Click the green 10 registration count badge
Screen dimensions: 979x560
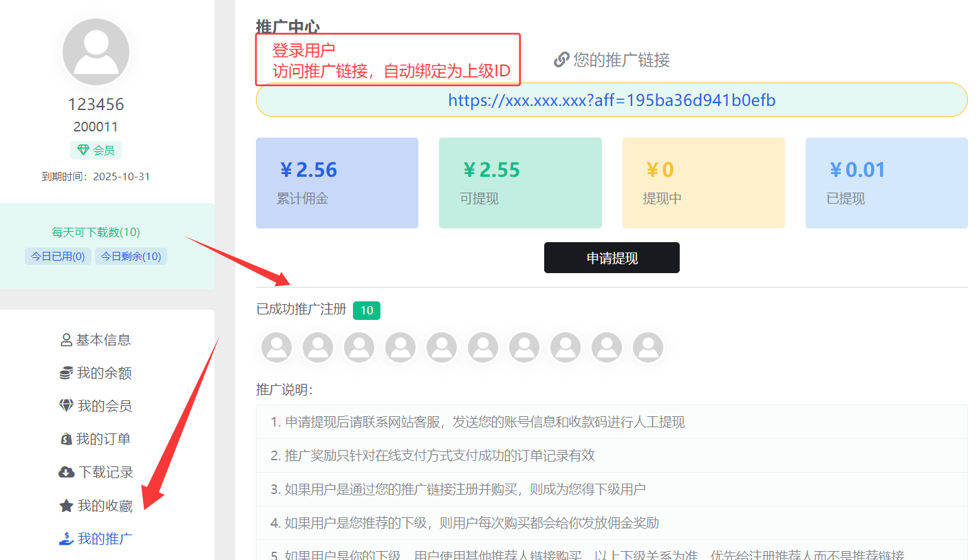click(x=367, y=310)
